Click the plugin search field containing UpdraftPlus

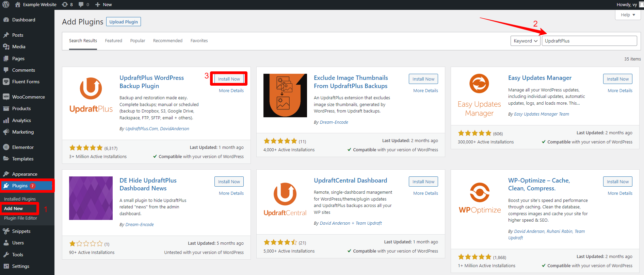589,41
